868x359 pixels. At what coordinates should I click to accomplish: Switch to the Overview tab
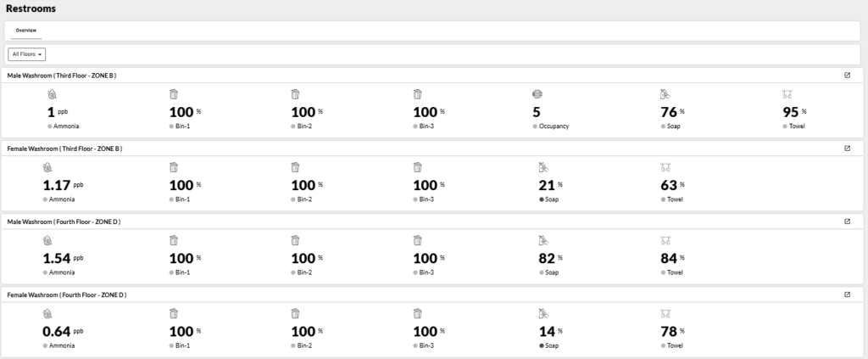pyautogui.click(x=25, y=31)
